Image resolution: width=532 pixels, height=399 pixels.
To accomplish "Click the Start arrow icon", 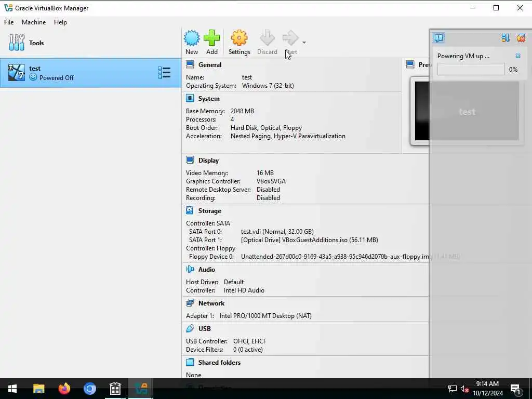I will pyautogui.click(x=290, y=38).
